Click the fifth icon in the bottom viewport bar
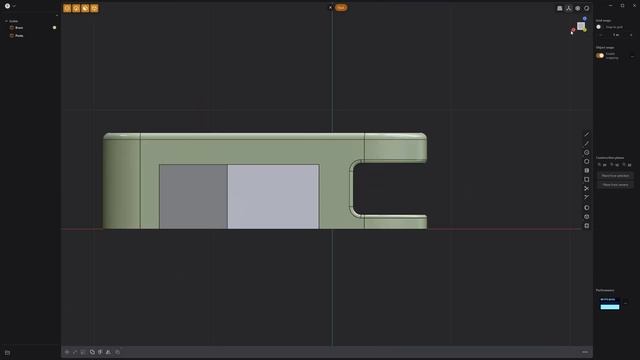 click(100, 352)
